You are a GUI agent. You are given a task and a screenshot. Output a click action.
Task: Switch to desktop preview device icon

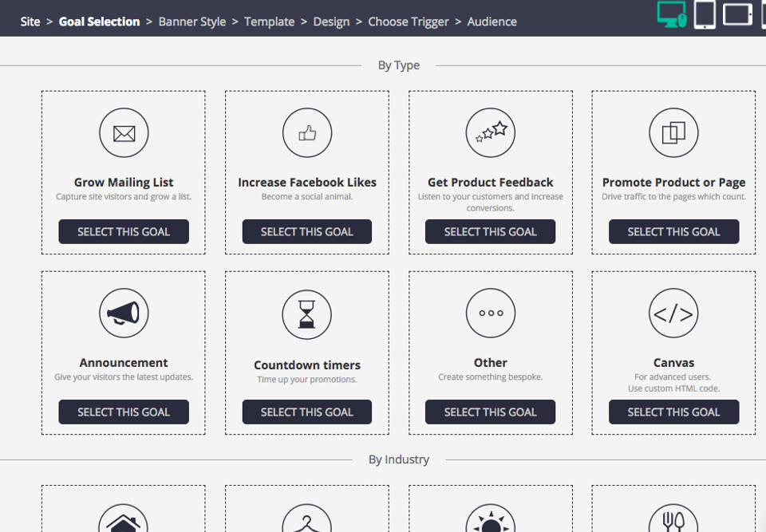coord(671,14)
